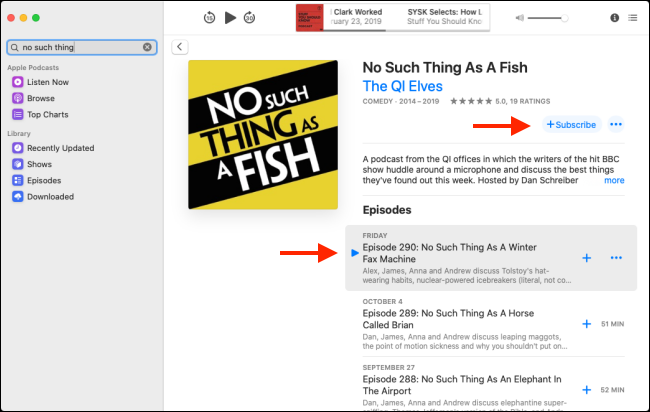Click the search magnifier icon
Image resolution: width=650 pixels, height=412 pixels.
15,47
